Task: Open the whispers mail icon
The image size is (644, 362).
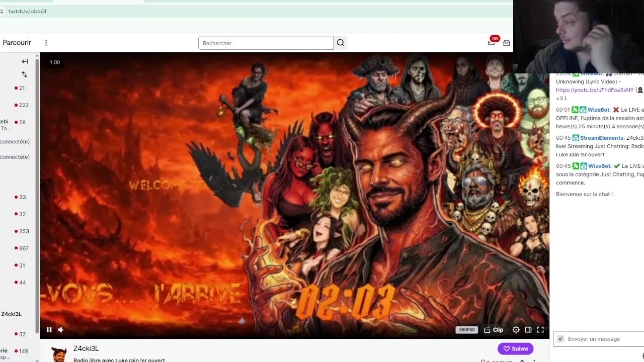Action: (x=507, y=43)
